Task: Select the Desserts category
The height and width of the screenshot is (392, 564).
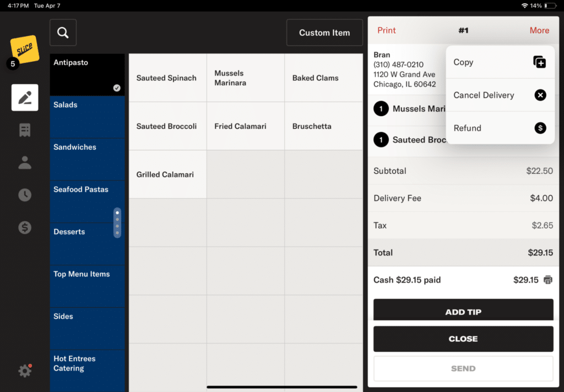Action: (87, 244)
